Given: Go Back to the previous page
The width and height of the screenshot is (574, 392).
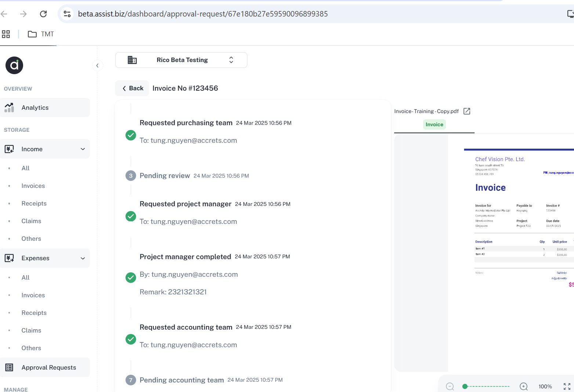Looking at the screenshot, I should [132, 88].
